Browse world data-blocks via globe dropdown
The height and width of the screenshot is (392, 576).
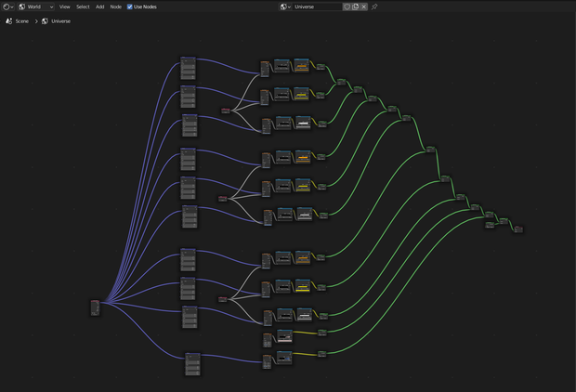[x=285, y=7]
